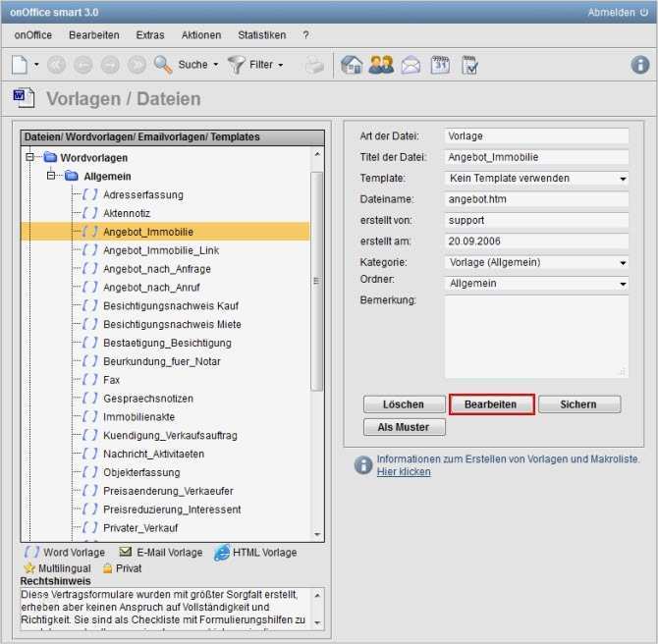Click the Als Muster button
658x644 pixels.
point(404,427)
